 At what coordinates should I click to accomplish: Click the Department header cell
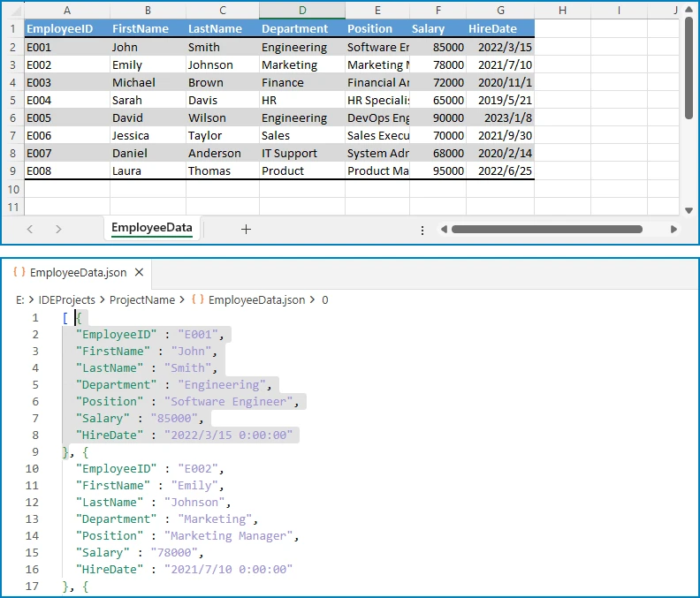(x=302, y=28)
